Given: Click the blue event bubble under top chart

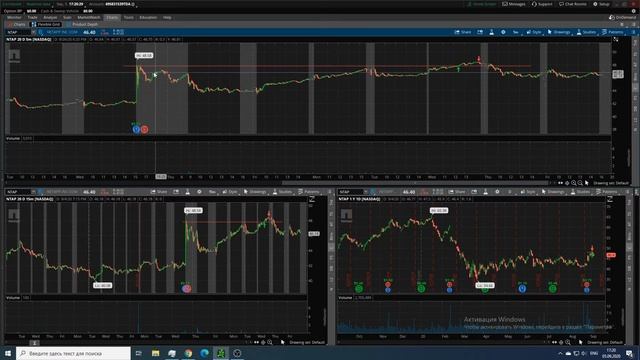Looking at the screenshot, I should pos(136,129).
